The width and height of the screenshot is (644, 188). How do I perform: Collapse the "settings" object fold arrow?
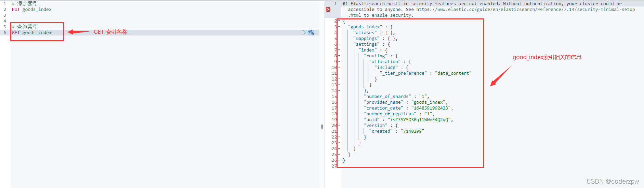pos(339,44)
